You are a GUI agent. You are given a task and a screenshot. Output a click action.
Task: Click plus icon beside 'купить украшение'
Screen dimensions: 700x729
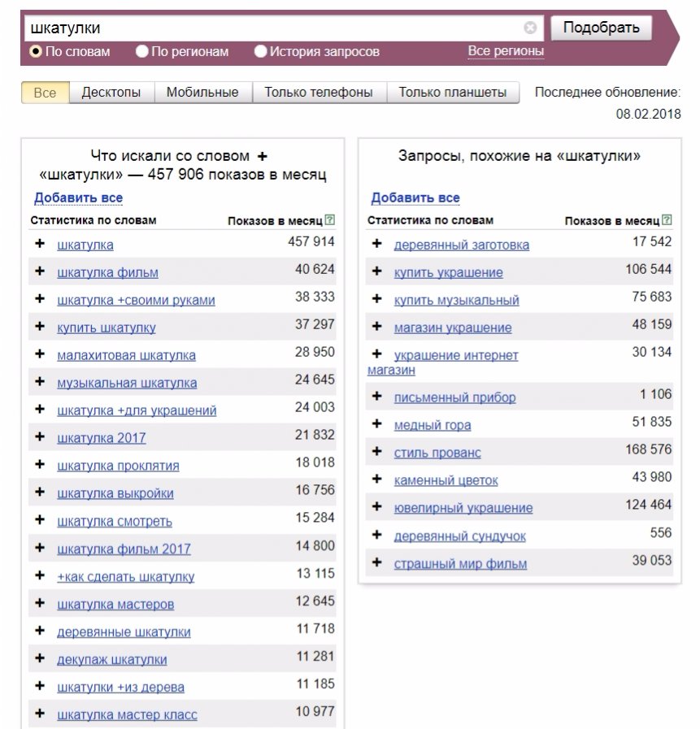(376, 271)
